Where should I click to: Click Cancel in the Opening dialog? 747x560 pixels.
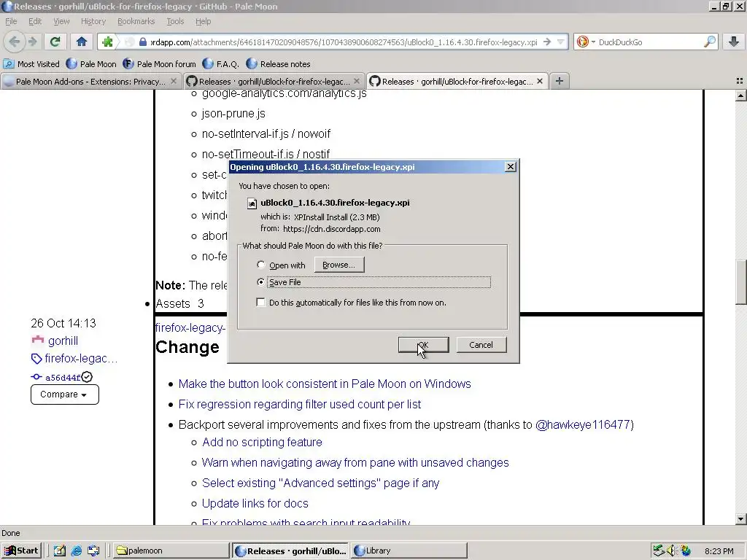coord(481,345)
